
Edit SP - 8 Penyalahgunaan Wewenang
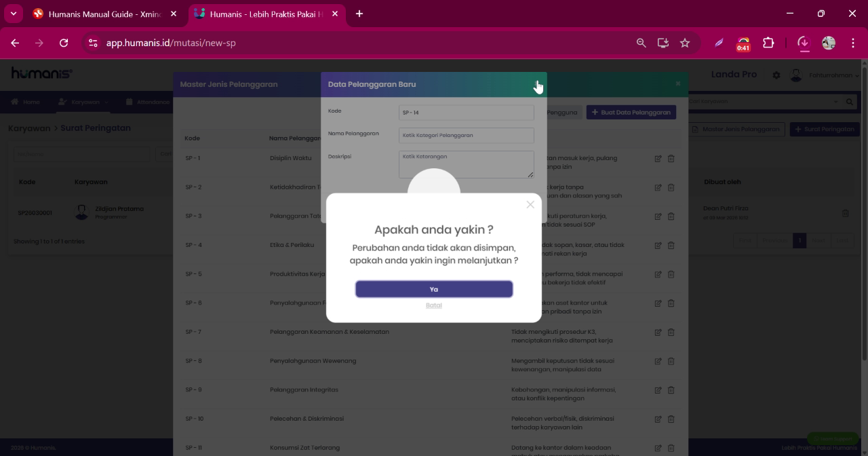click(x=658, y=361)
